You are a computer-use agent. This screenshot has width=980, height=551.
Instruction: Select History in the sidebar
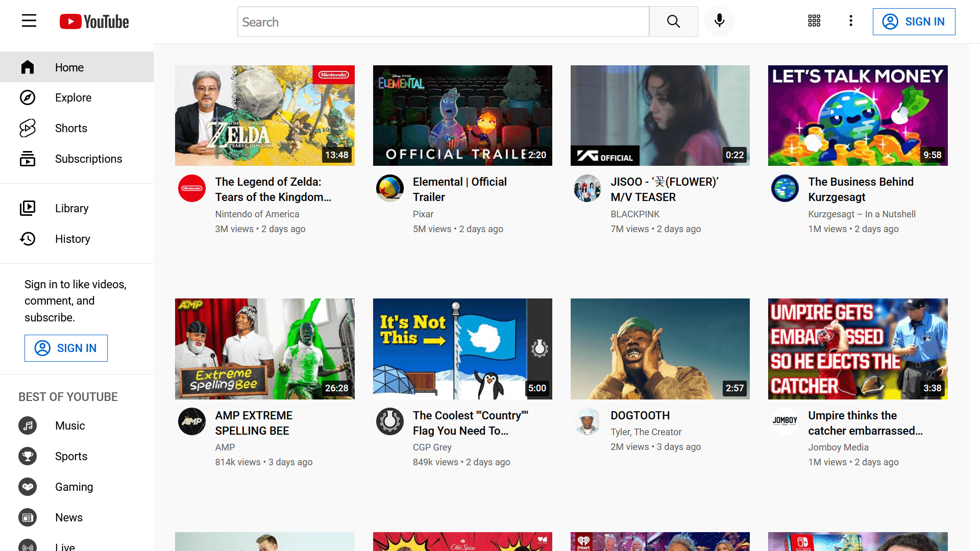77,239
